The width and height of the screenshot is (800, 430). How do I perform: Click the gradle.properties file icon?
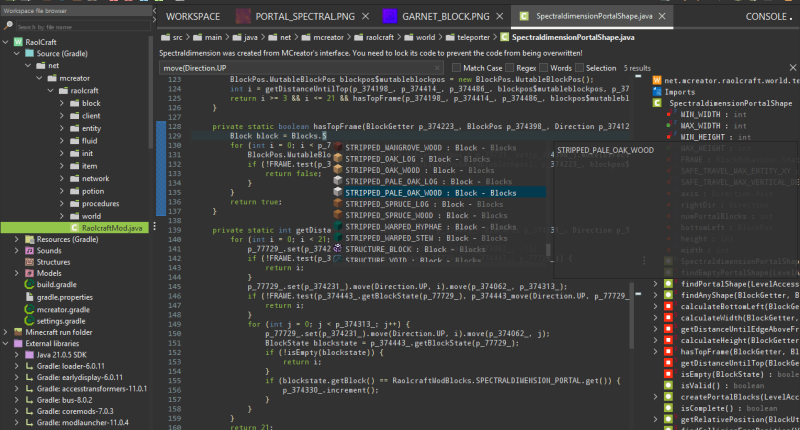[30, 297]
